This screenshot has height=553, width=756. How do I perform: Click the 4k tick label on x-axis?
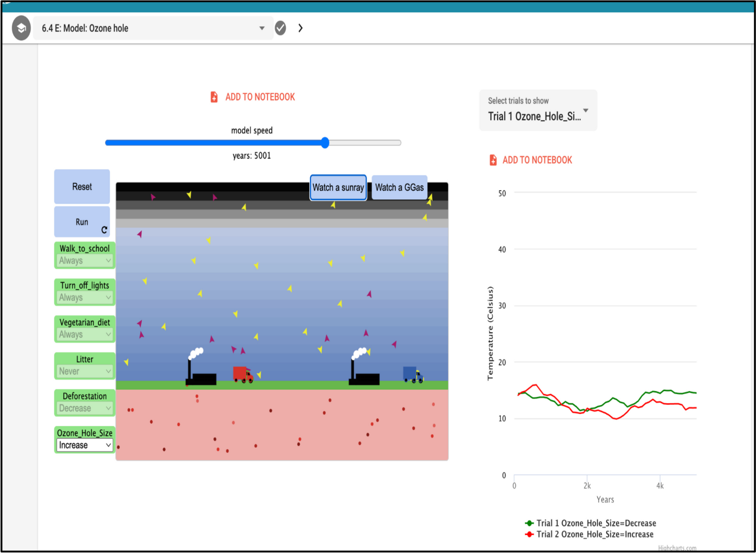(x=660, y=486)
